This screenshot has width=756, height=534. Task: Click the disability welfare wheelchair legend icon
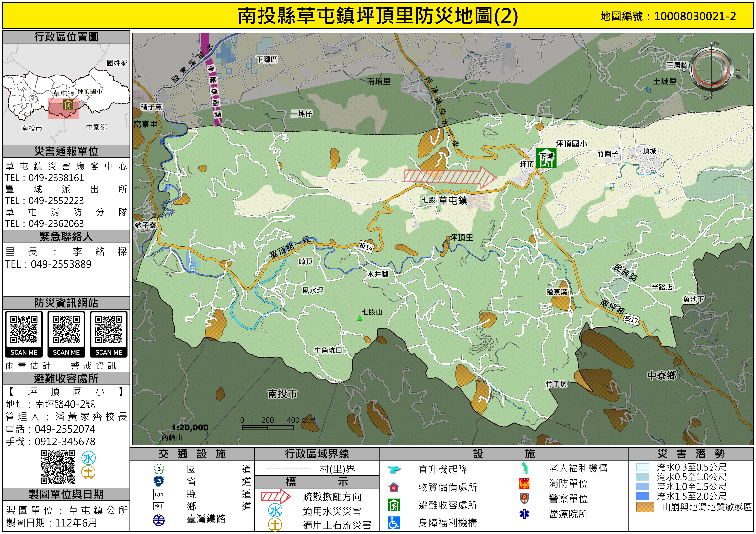[x=394, y=523]
